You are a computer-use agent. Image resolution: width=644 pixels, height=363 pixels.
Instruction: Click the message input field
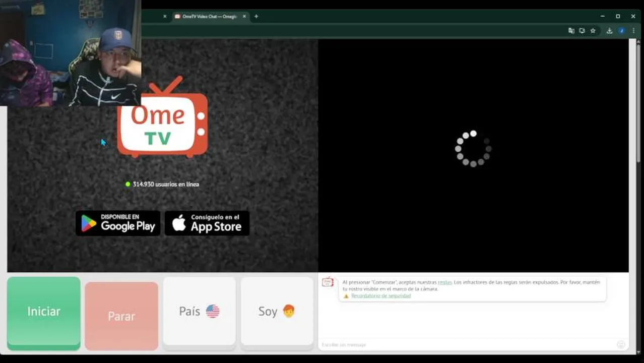[466, 345]
